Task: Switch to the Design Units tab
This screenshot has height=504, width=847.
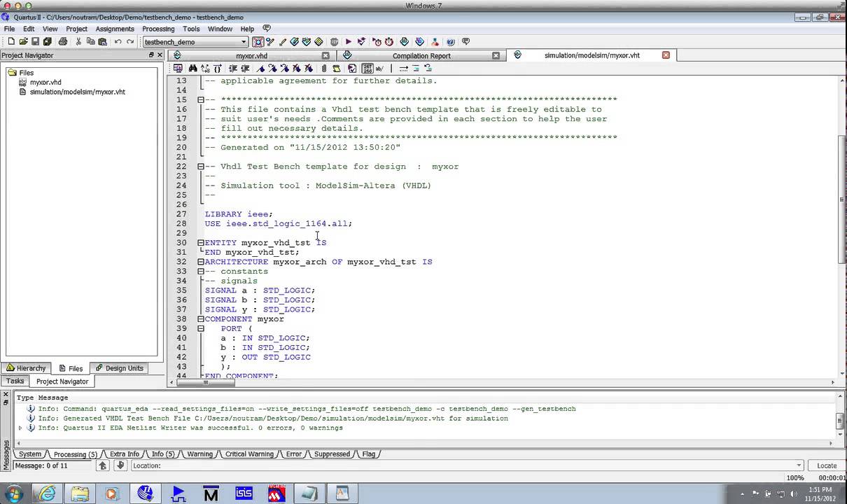Action: pyautogui.click(x=120, y=368)
